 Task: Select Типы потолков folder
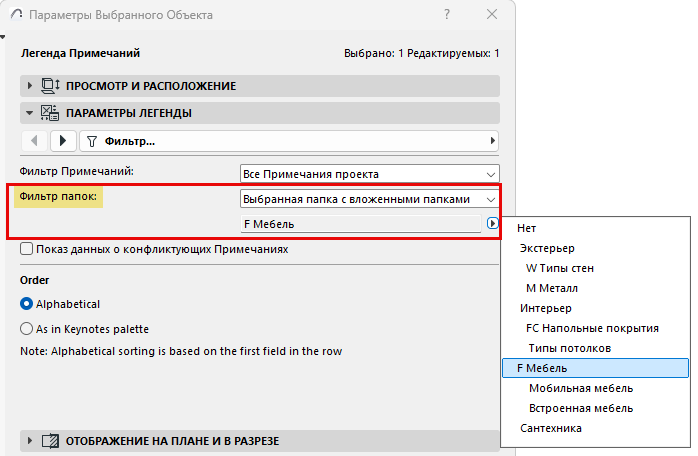[x=596, y=348]
